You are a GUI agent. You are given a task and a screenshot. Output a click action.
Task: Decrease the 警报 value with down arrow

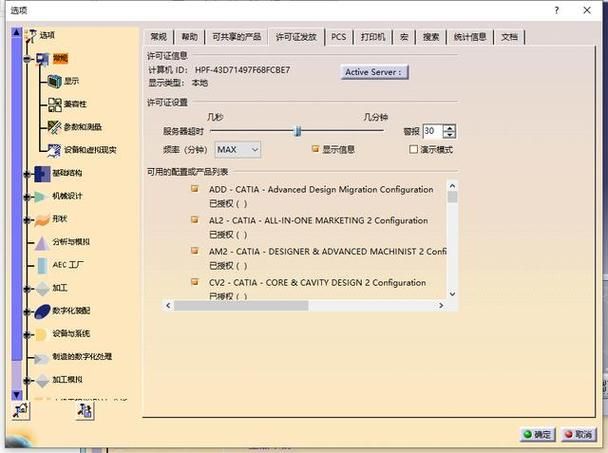coord(449,135)
